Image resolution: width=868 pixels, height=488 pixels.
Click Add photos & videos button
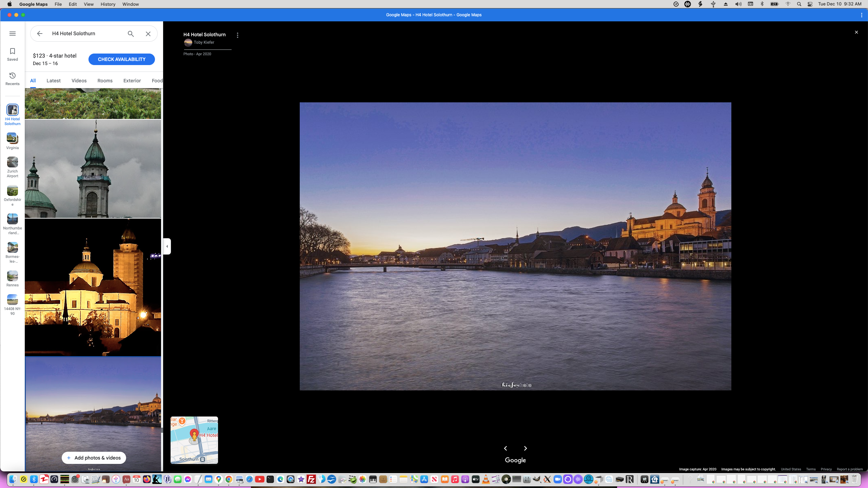pyautogui.click(x=94, y=458)
